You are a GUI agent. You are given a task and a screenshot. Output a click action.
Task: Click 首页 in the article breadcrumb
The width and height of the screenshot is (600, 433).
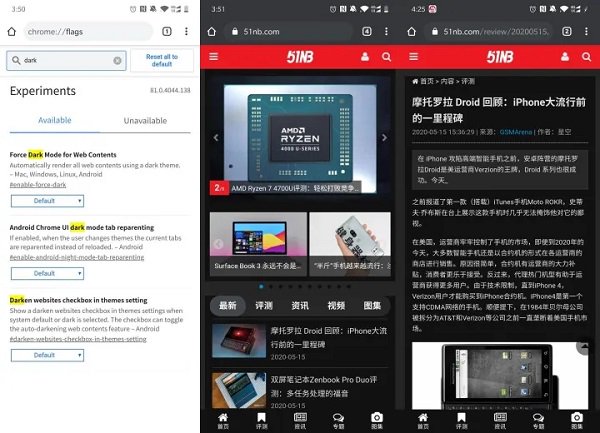(427, 81)
